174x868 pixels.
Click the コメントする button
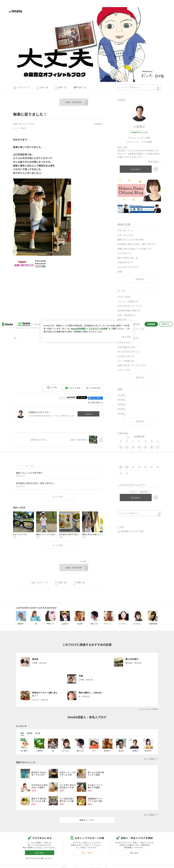point(73,388)
